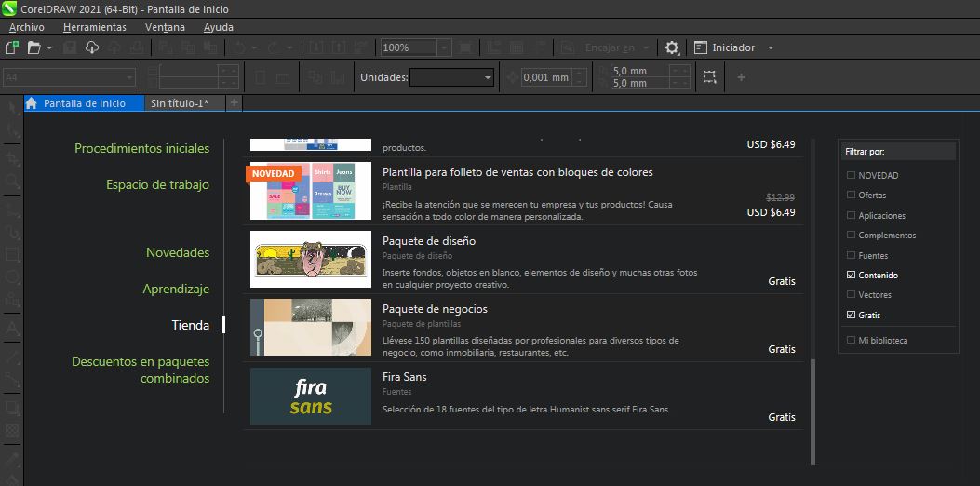
Task: Add a new tab with the plus button
Action: 234,103
